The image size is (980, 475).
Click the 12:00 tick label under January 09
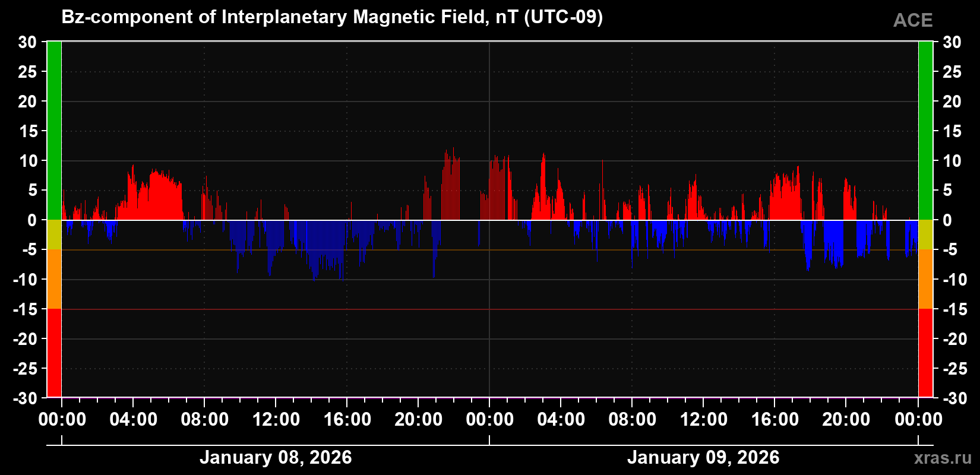point(703,420)
